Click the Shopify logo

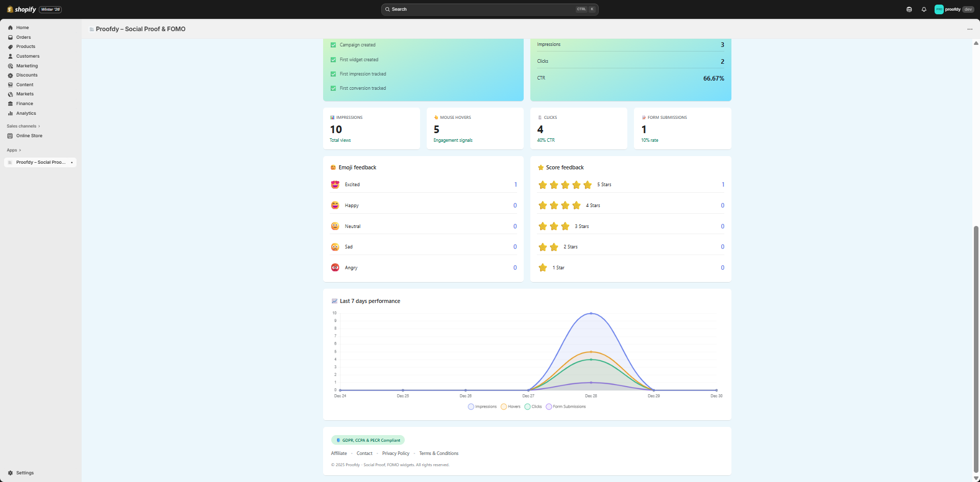point(21,9)
